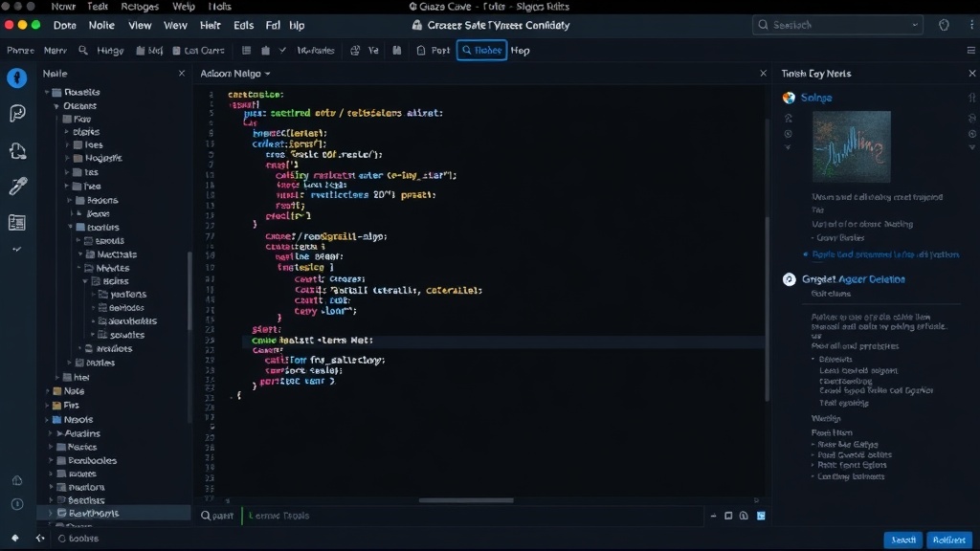This screenshot has height=551, width=980.
Task: Expand the yellow Fis folder in the tree
Action: (48, 406)
